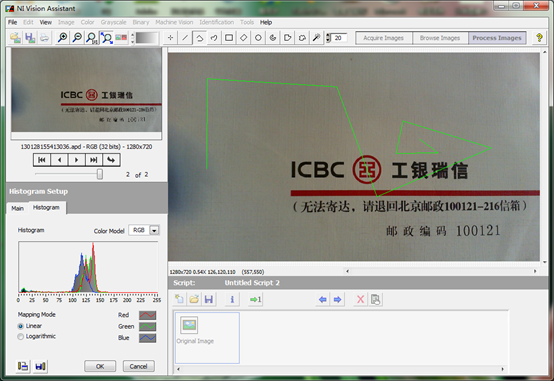Click the image index slider handle

click(100, 174)
